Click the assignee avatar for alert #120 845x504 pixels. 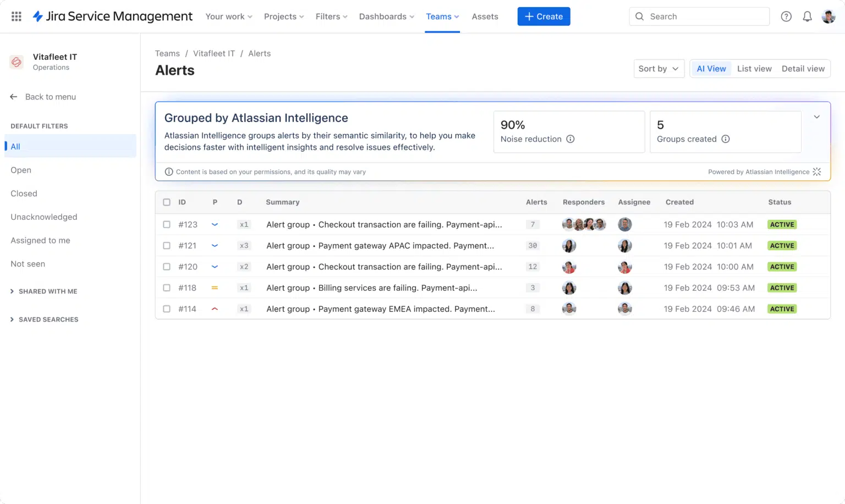[x=625, y=267]
